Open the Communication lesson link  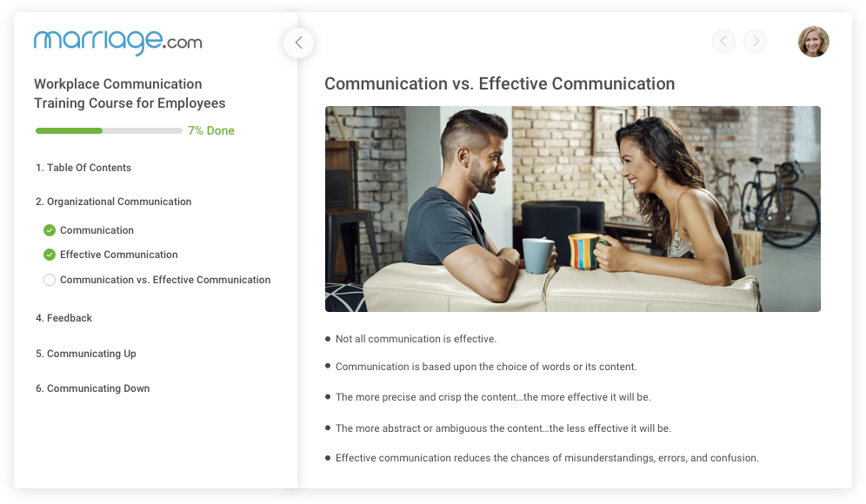point(97,230)
